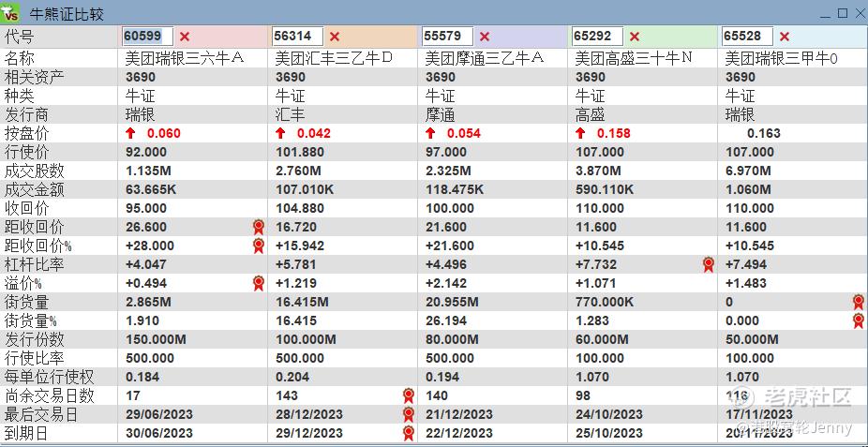Click outstanding percent 26.194
Image resolution: width=868 pixels, height=447 pixels.
tap(446, 320)
